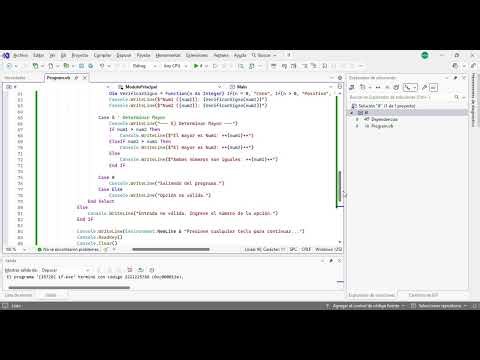Click the undo toolbar icon

[102, 66]
